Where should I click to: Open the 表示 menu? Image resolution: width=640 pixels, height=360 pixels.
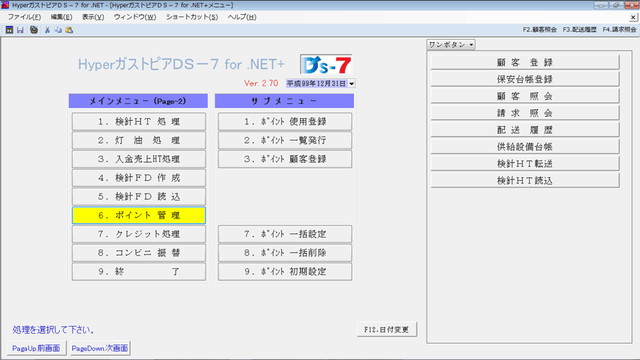pos(93,17)
